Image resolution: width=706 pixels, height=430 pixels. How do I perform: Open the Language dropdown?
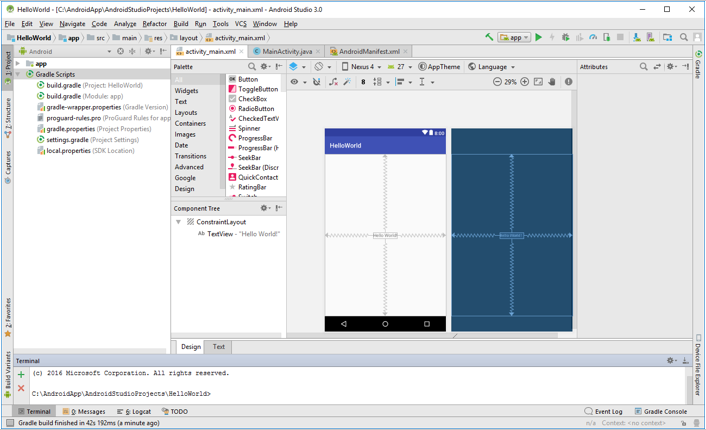492,67
